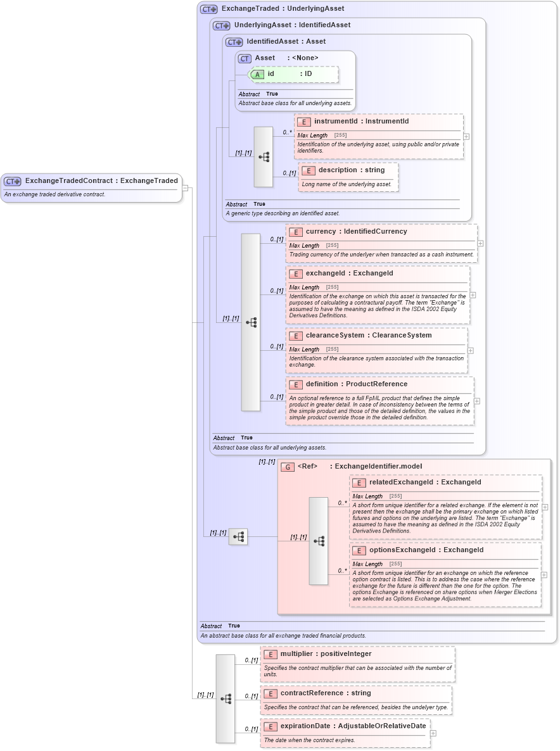The image size is (560, 751).
Task: Click the CT icon next to ExchangeTraded : UnderlyingAsset
Action: coord(209,9)
